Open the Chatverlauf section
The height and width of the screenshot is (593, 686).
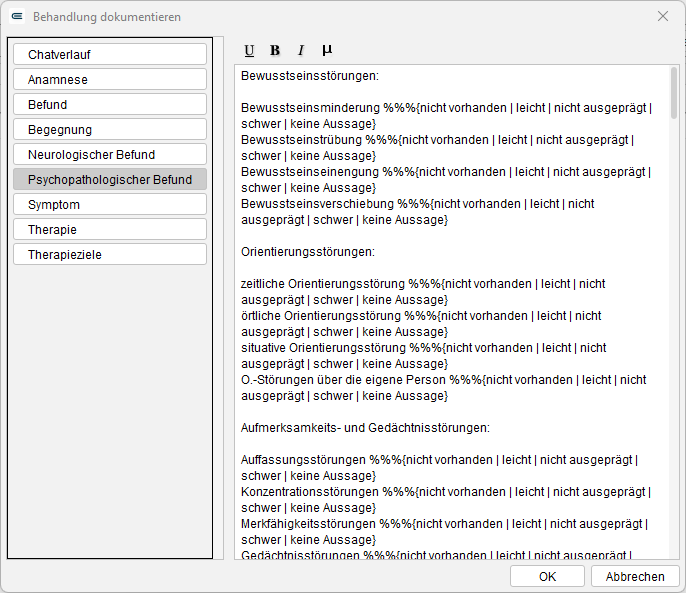110,54
